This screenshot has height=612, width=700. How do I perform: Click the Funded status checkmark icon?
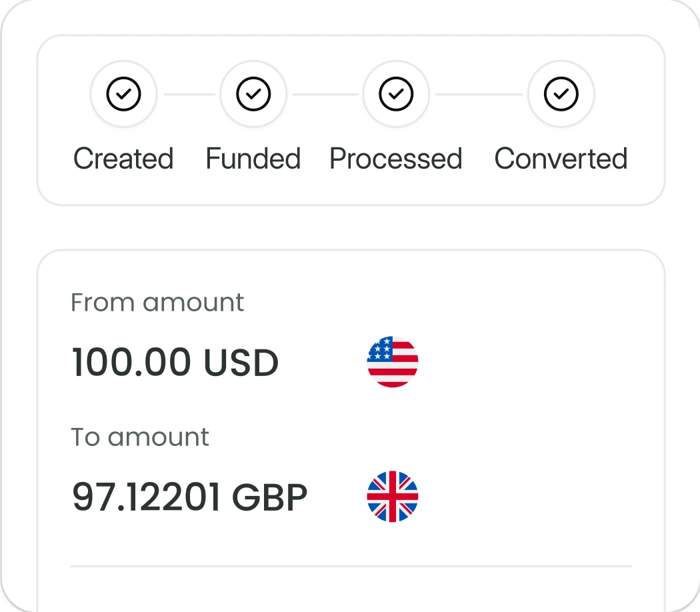[253, 94]
